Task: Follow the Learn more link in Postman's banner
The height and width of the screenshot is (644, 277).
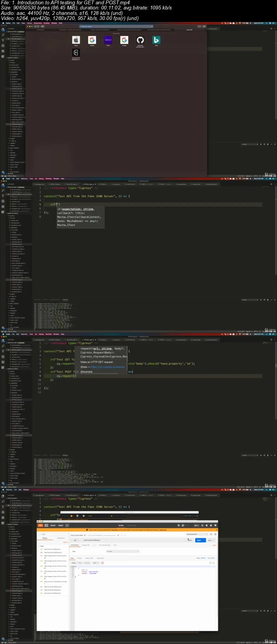Action: click(x=163, y=530)
